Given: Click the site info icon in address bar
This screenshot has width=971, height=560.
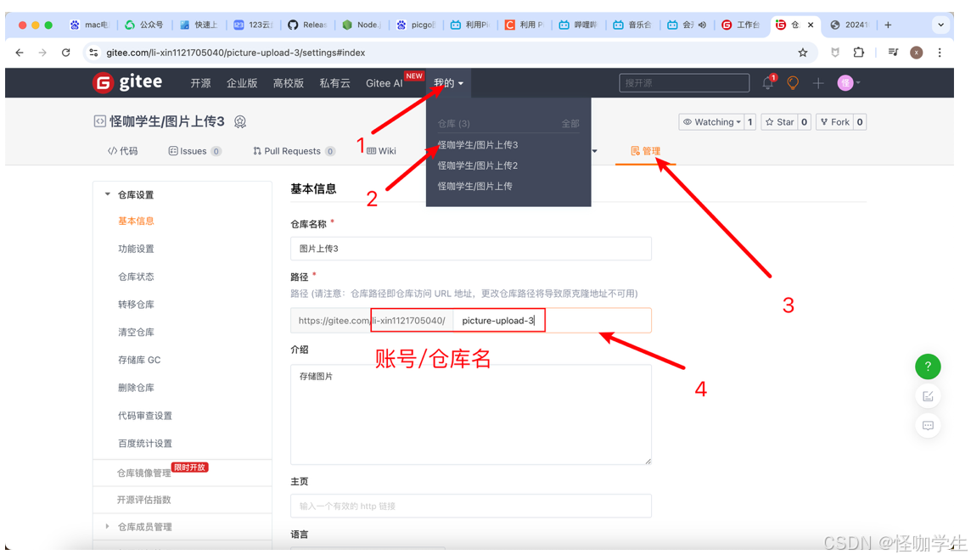Looking at the screenshot, I should pyautogui.click(x=93, y=53).
